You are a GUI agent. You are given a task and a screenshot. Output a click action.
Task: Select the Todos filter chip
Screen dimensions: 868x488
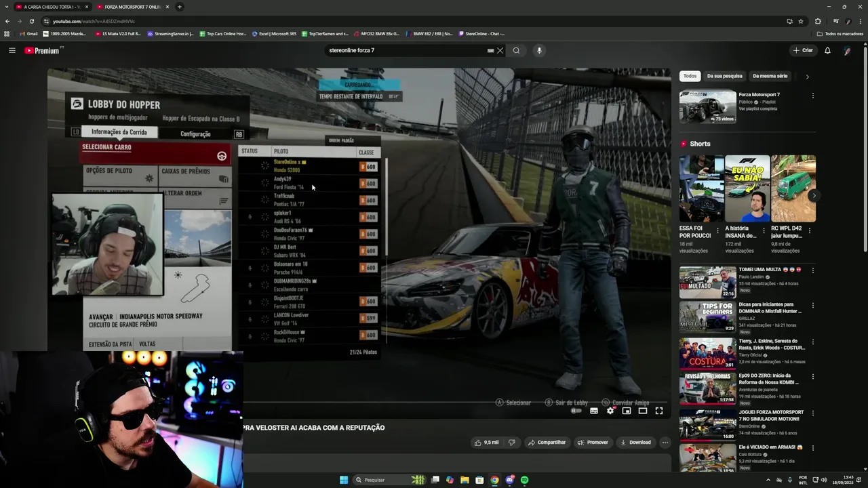690,76
